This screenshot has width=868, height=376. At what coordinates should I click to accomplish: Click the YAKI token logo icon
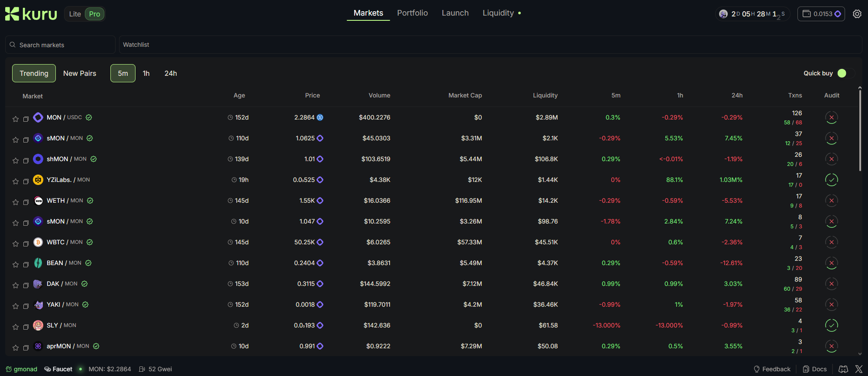pos(38,305)
